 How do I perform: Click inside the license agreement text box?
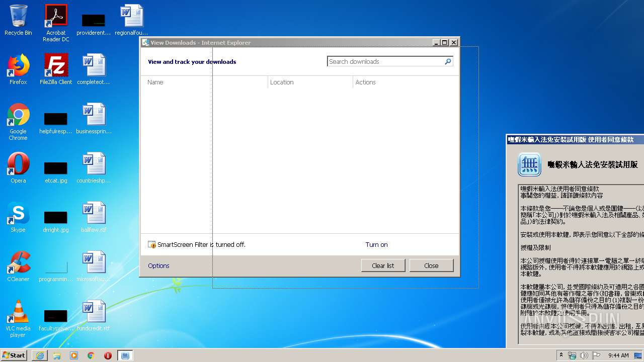tap(581, 264)
